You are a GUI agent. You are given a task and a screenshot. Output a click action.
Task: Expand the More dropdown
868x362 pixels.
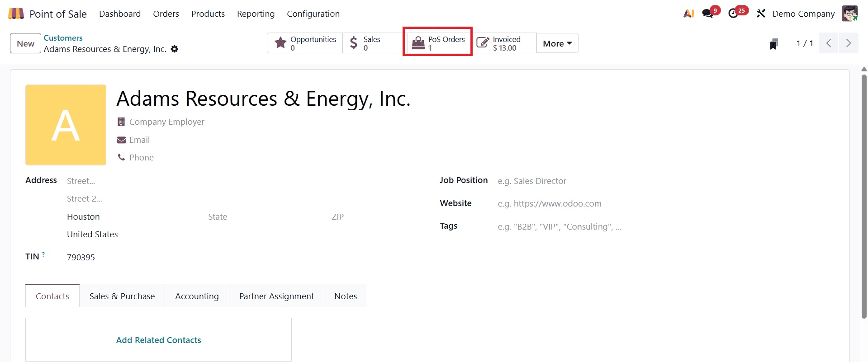[557, 43]
